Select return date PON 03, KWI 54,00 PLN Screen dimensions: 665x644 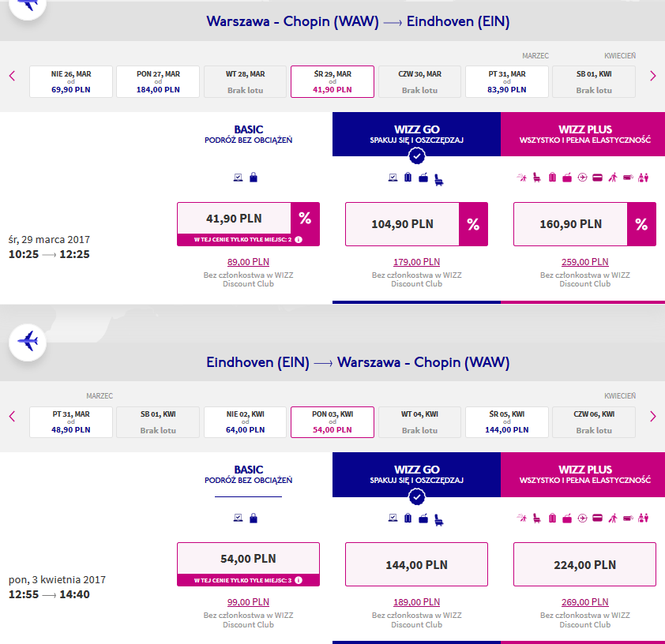(332, 422)
